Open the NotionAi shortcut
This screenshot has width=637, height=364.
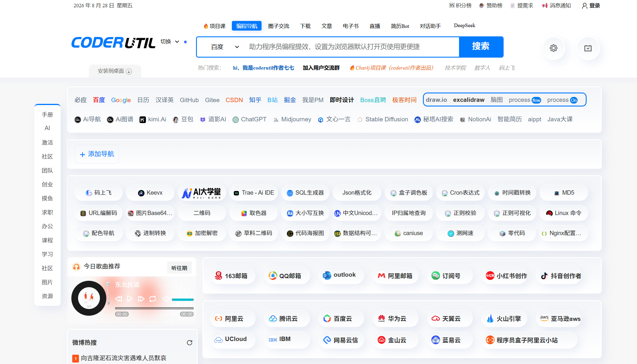tap(476, 119)
